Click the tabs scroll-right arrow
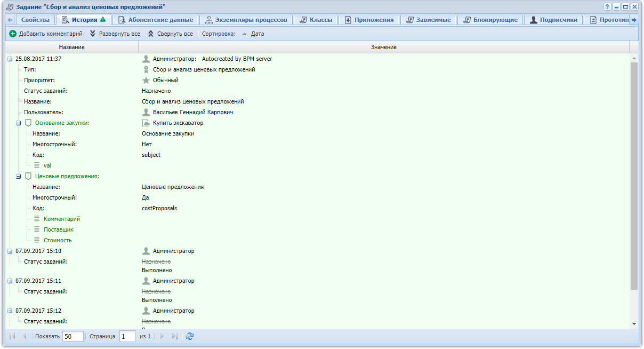The height and width of the screenshot is (349, 644). (x=634, y=20)
